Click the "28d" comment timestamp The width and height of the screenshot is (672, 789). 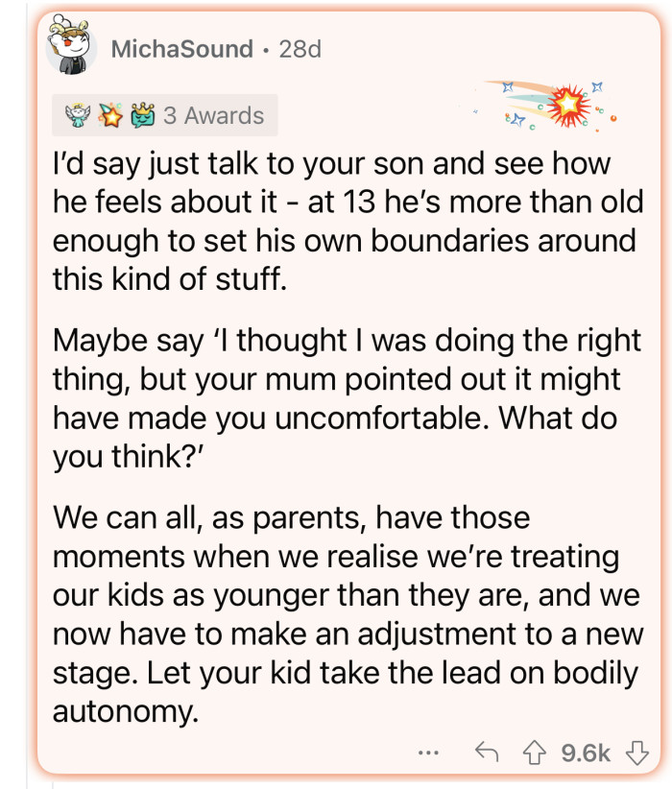click(300, 49)
